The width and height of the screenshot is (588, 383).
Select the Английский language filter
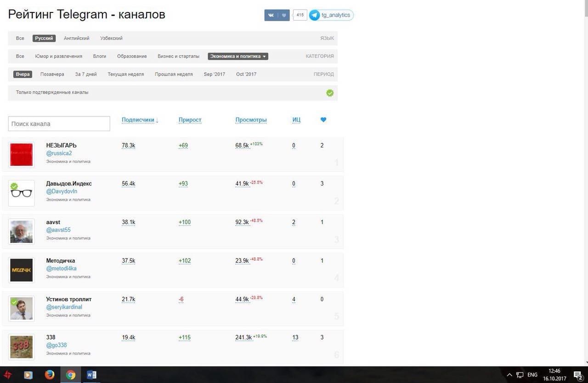point(77,38)
